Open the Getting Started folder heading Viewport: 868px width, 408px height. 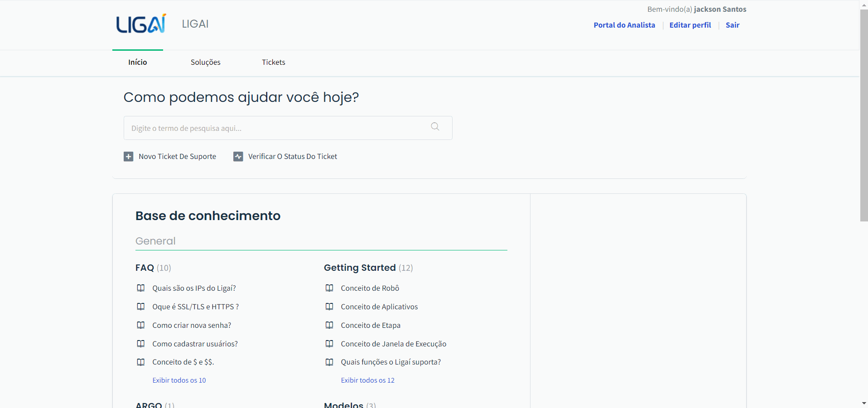click(360, 268)
